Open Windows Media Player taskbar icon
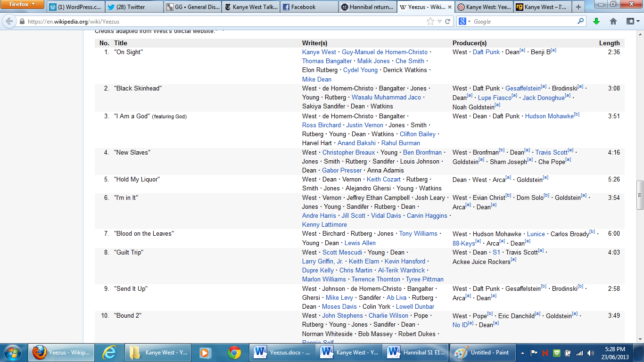The width and height of the screenshot is (644, 362). pyautogui.click(x=204, y=353)
